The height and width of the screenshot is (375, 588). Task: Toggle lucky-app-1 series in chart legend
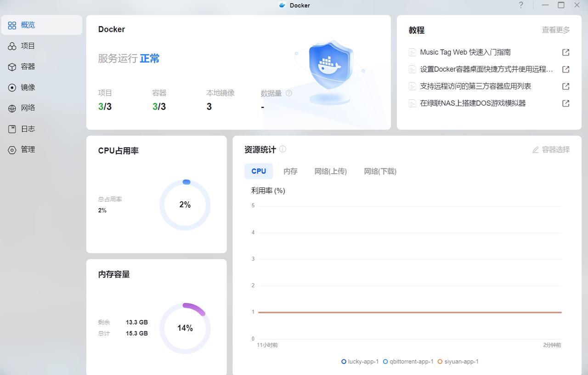(360, 362)
